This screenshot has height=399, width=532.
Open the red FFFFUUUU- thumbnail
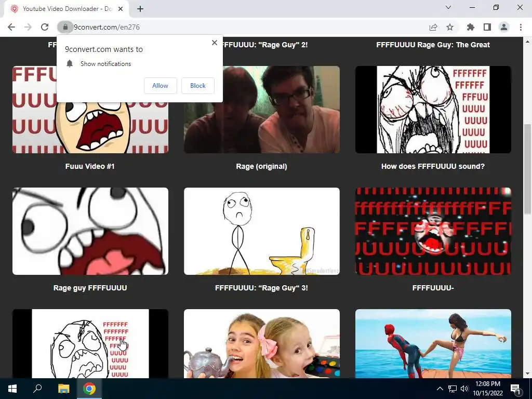(x=433, y=231)
